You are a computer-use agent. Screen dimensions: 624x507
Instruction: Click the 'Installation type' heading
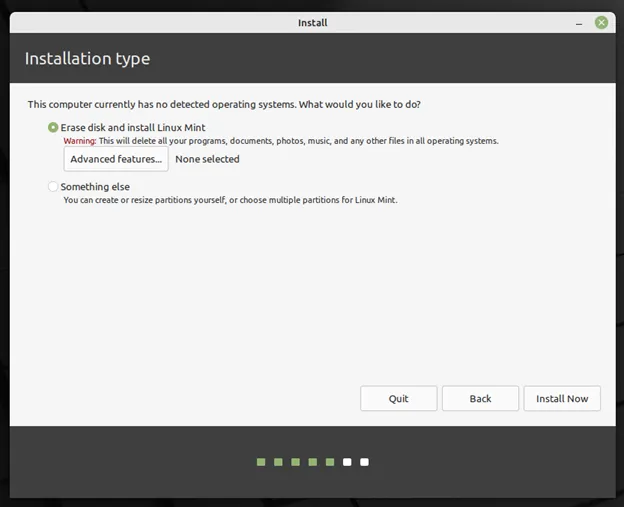click(88, 58)
